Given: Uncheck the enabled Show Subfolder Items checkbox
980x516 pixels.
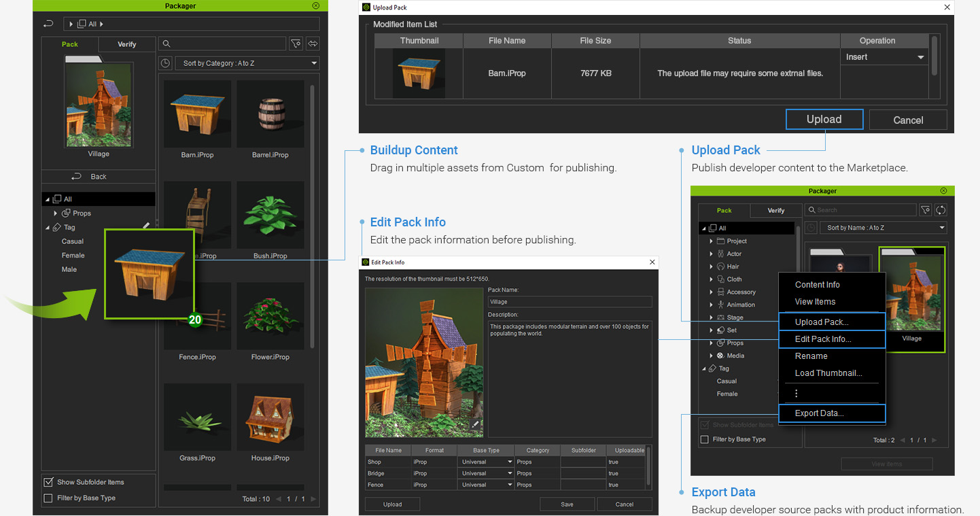Looking at the screenshot, I should point(48,482).
